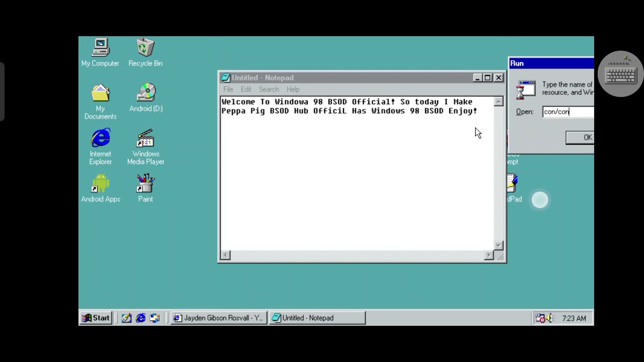The height and width of the screenshot is (362, 644).
Task: Open Notepad's File menu
Action: [228, 89]
